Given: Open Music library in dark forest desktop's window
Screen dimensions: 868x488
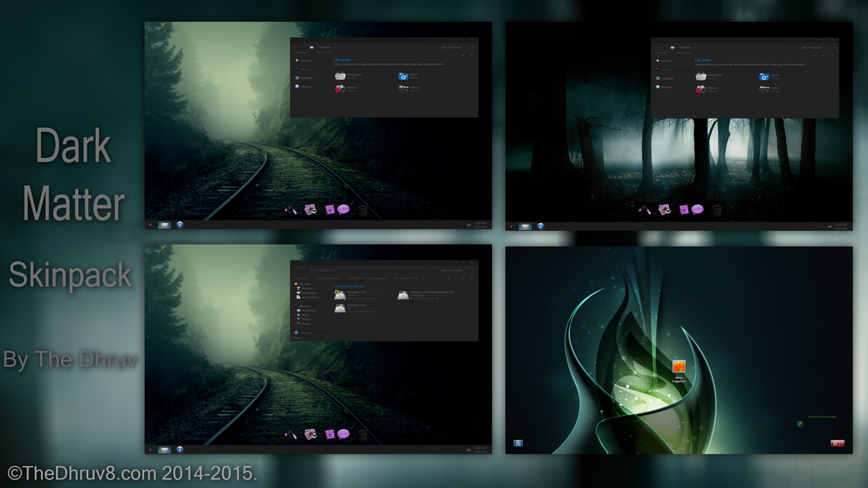Looking at the screenshot, I should tap(764, 76).
